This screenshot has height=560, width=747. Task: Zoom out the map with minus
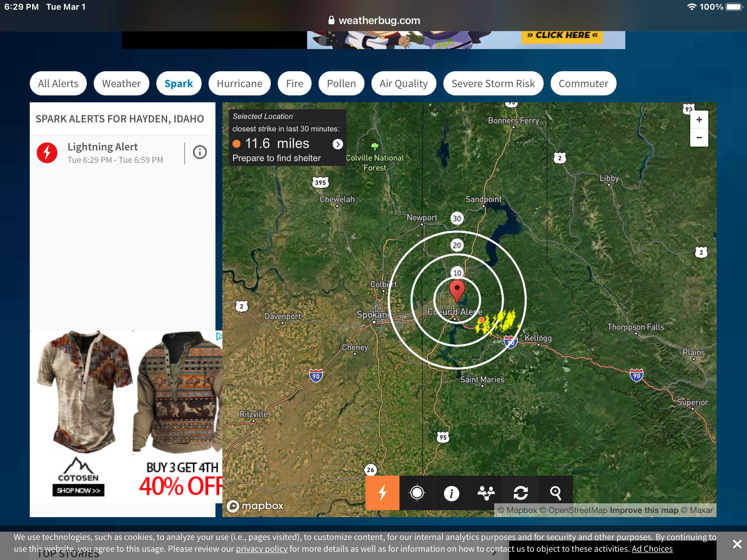(699, 138)
